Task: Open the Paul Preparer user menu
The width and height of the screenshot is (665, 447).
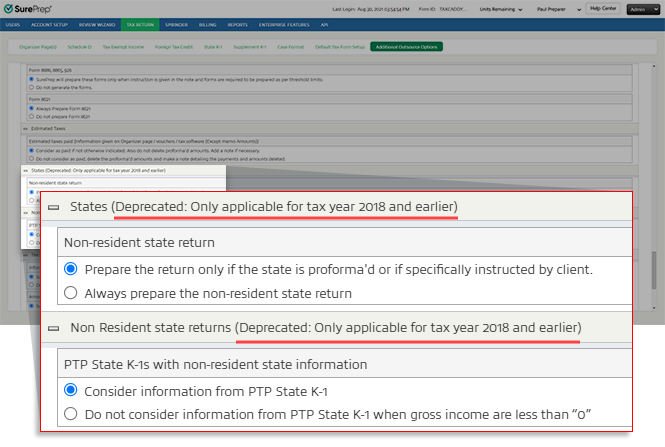Action: 559,9
